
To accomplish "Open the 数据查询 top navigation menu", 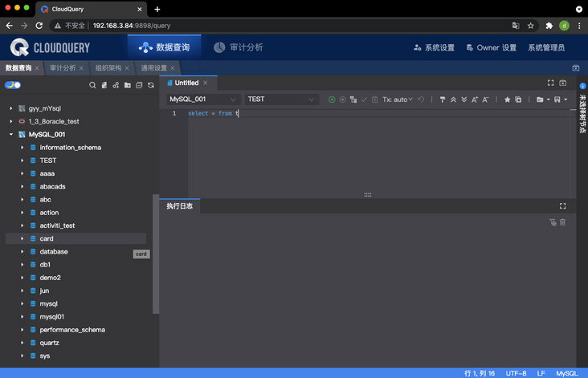I will click(x=164, y=47).
